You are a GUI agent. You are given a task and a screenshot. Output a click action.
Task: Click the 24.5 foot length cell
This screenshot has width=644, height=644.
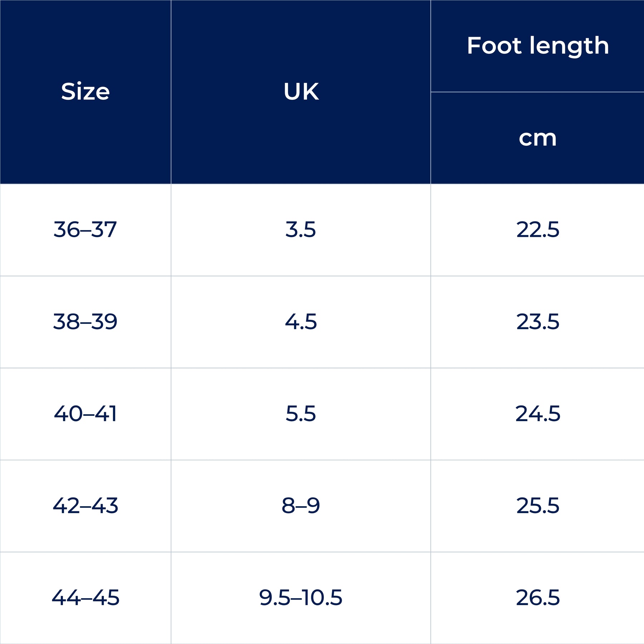[x=537, y=414]
